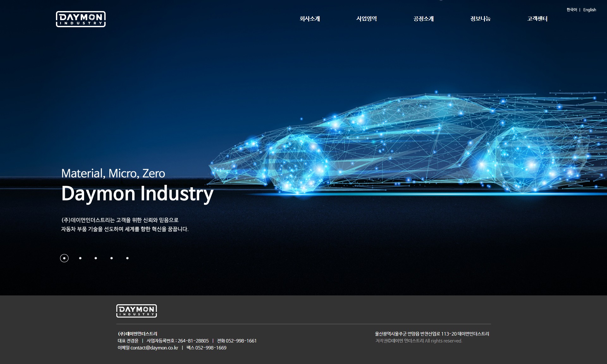Select the first active slide indicator
The width and height of the screenshot is (607, 364).
64,258
